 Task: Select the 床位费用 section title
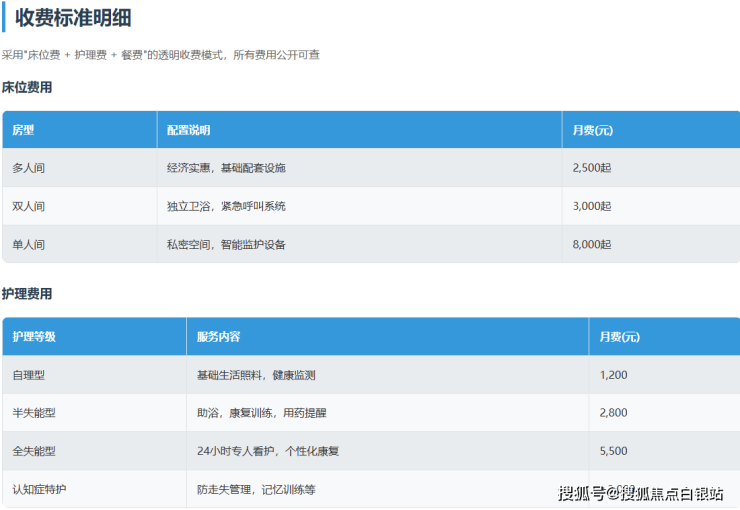coord(27,88)
